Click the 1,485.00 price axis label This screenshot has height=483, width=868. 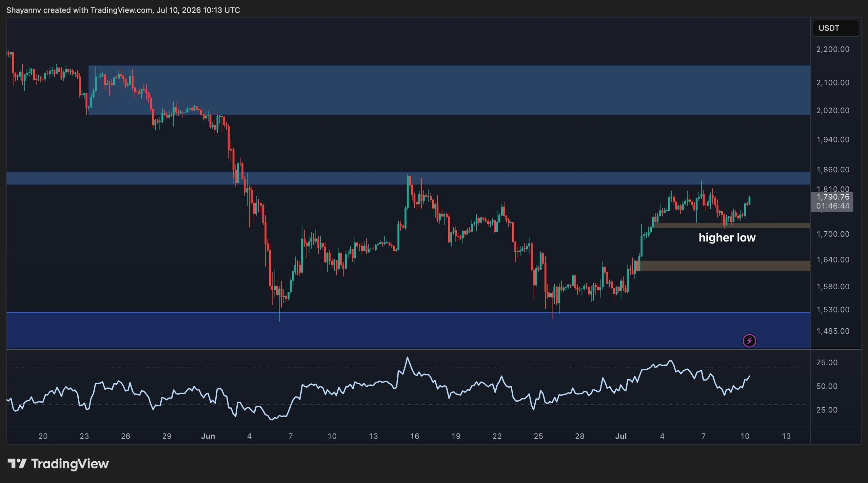[833, 331]
